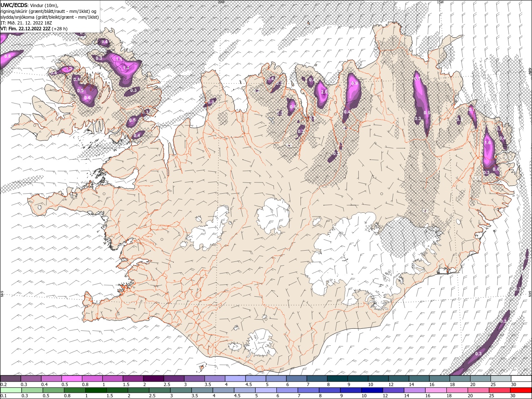The height and width of the screenshot is (399, 532).
Task: Click the '0.8' value at the far left edge
Action: (7, 56)
